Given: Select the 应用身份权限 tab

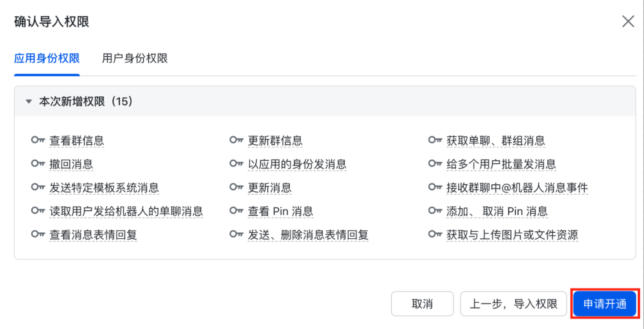Looking at the screenshot, I should 47,58.
